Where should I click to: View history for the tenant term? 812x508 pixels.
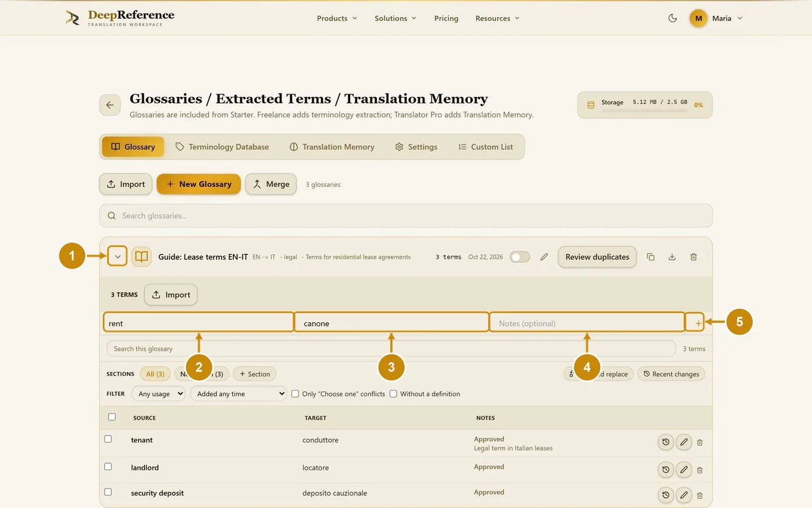coord(666,442)
